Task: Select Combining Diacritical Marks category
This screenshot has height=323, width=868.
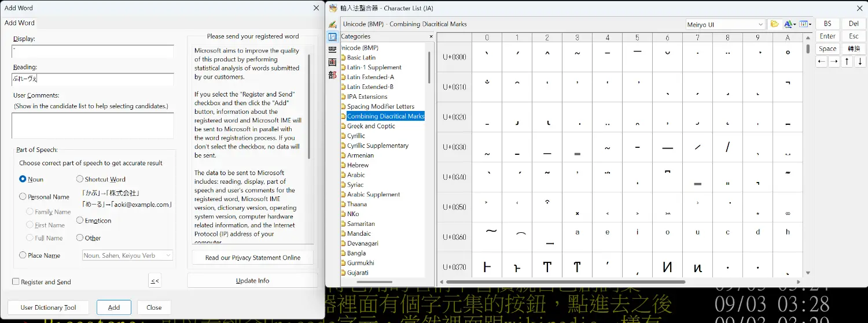Action: pyautogui.click(x=386, y=116)
